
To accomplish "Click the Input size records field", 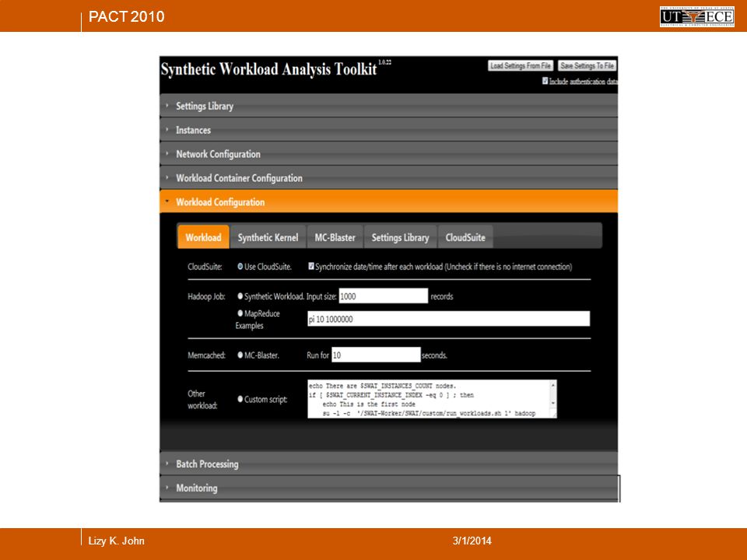I will click(383, 296).
